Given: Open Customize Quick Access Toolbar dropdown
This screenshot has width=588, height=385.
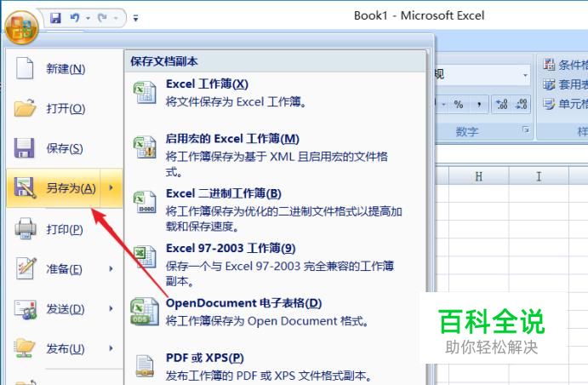Looking at the screenshot, I should pos(136,18).
